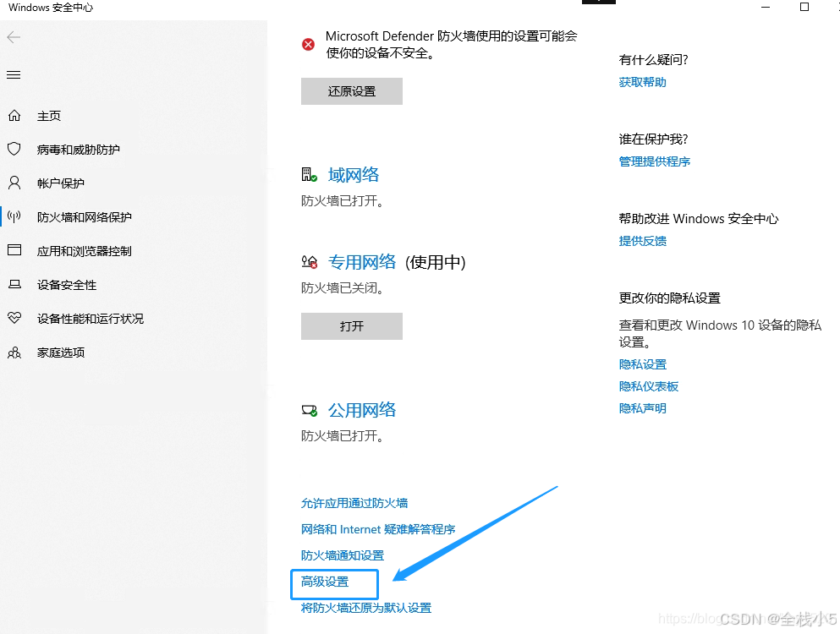Open 防火墙通知设置
This screenshot has height=634, width=840.
tap(342, 555)
